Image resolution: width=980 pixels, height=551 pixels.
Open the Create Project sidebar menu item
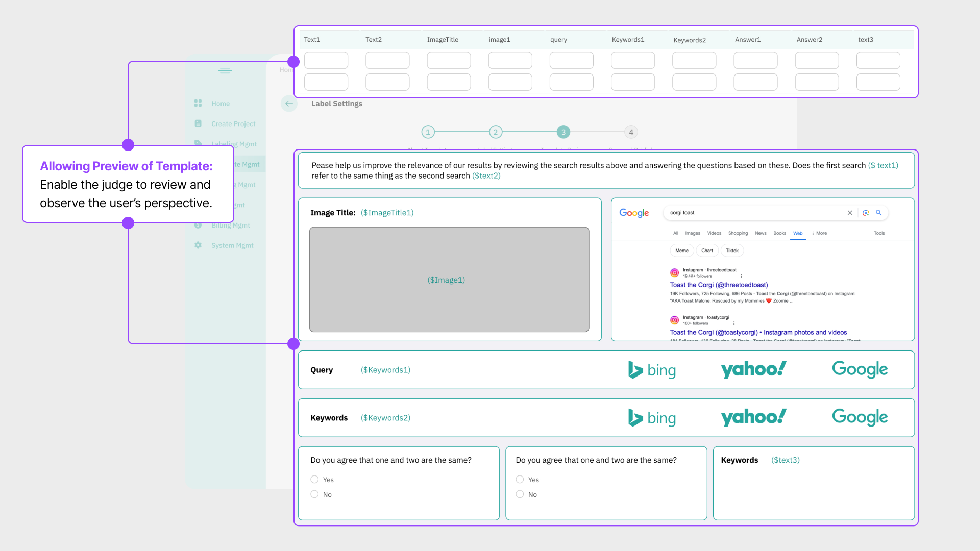click(233, 124)
